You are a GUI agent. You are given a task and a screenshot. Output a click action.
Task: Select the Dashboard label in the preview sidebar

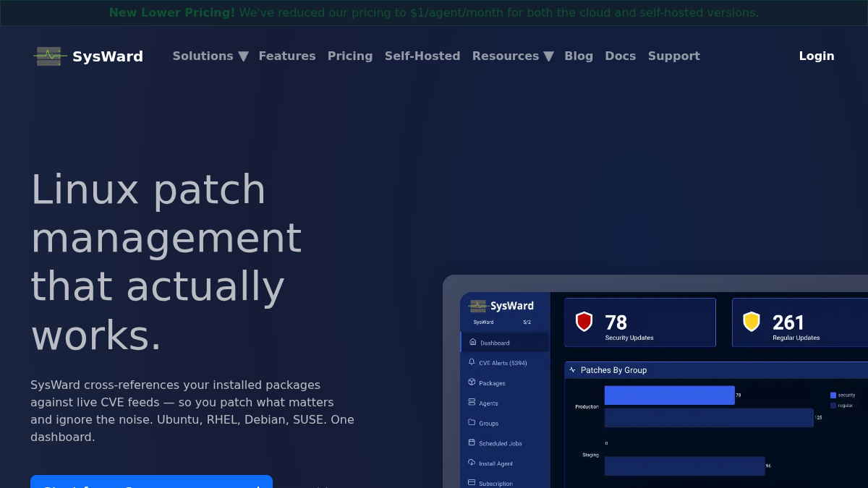pos(495,343)
